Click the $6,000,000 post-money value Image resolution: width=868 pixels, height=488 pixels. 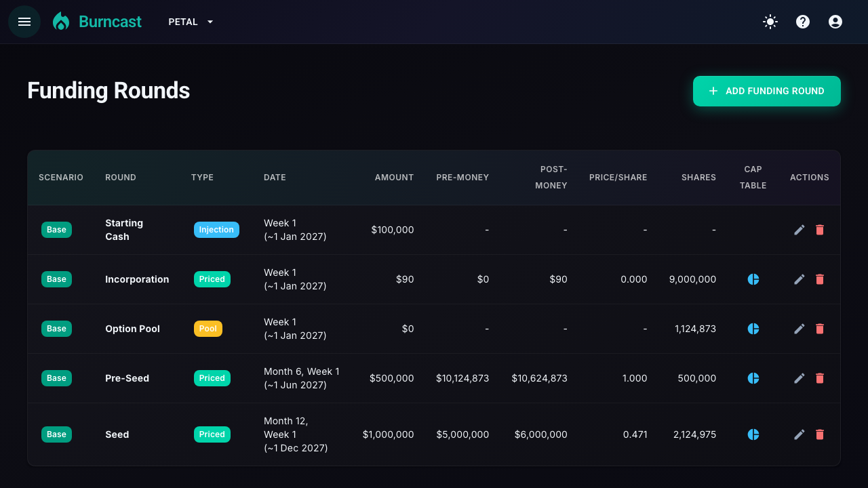(541, 434)
